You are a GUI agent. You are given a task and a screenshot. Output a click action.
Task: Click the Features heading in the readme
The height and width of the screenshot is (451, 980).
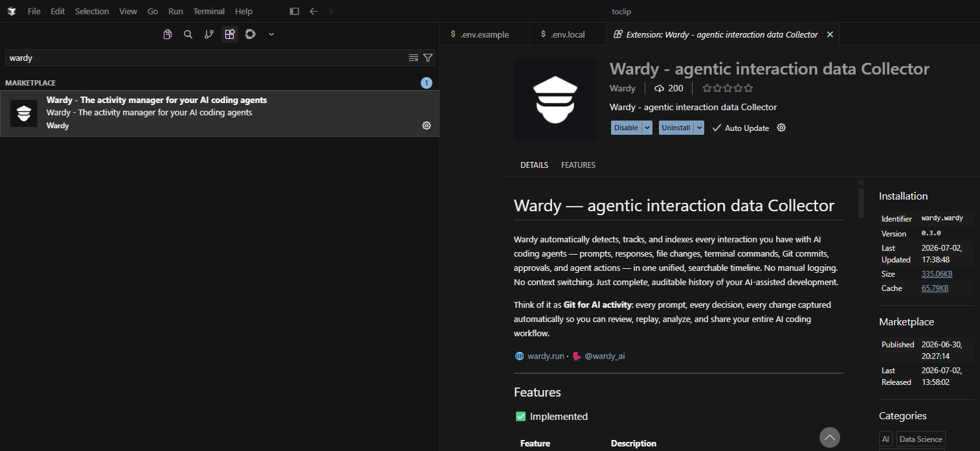[537, 392]
